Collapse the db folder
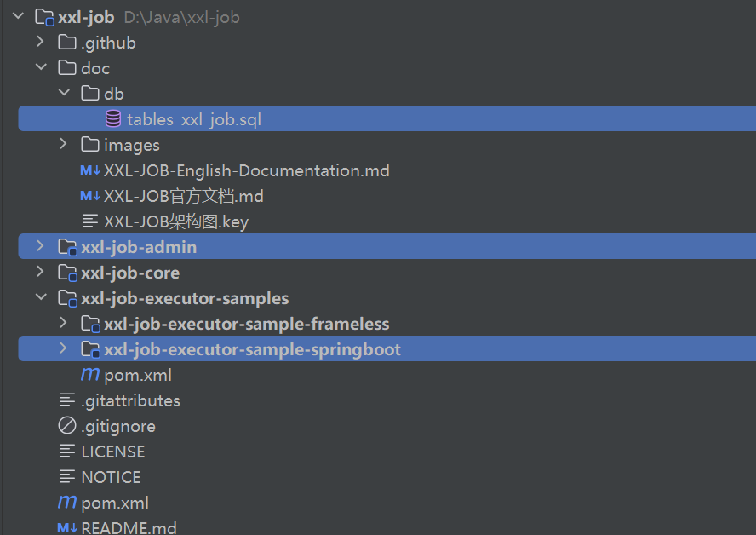This screenshot has height=535, width=756. coord(65,93)
